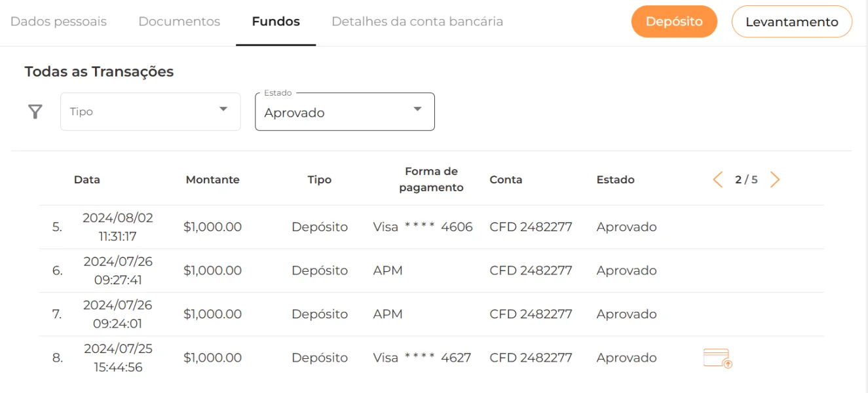Click the Forma de pagamento header
This screenshot has height=393, width=868.
(431, 179)
